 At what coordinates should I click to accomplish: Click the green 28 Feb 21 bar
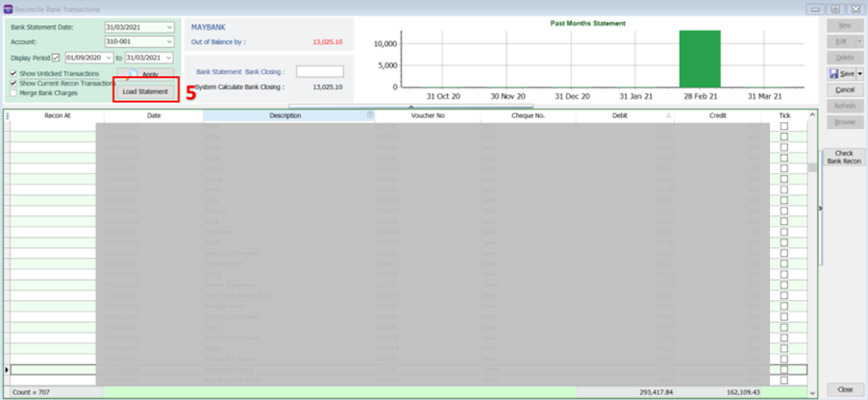pos(699,58)
